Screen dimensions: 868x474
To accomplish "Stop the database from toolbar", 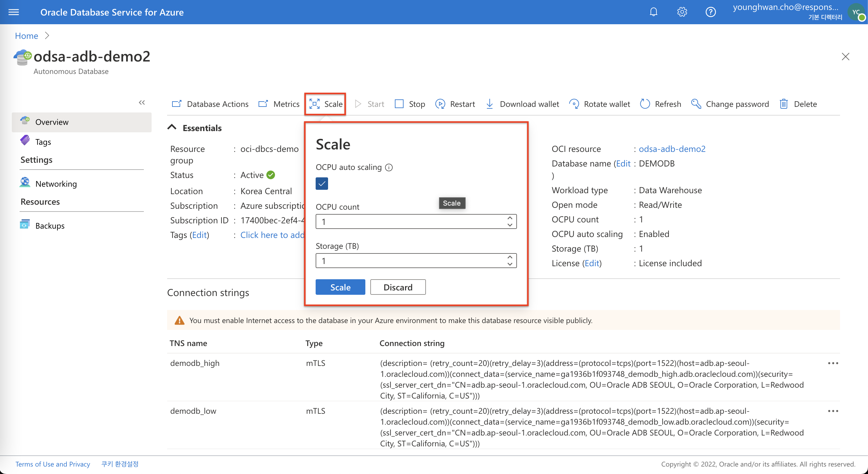I will tap(410, 104).
